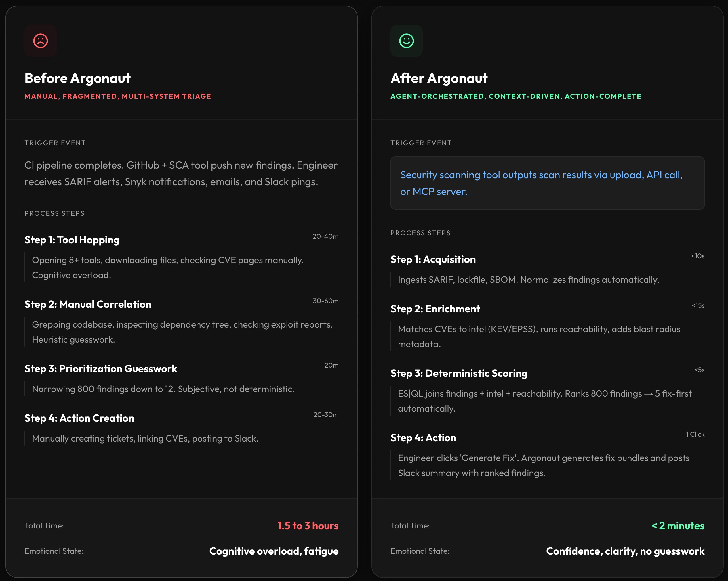Image resolution: width=728 pixels, height=581 pixels.
Task: Click the green smiley face icon
Action: (406, 41)
